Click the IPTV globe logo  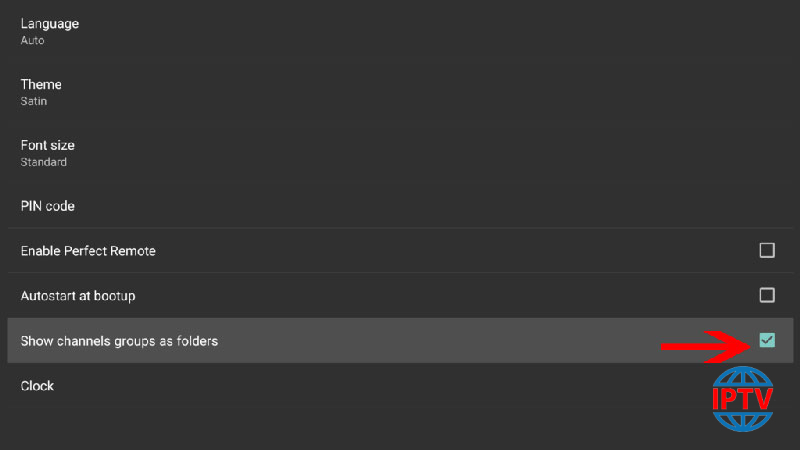743,399
